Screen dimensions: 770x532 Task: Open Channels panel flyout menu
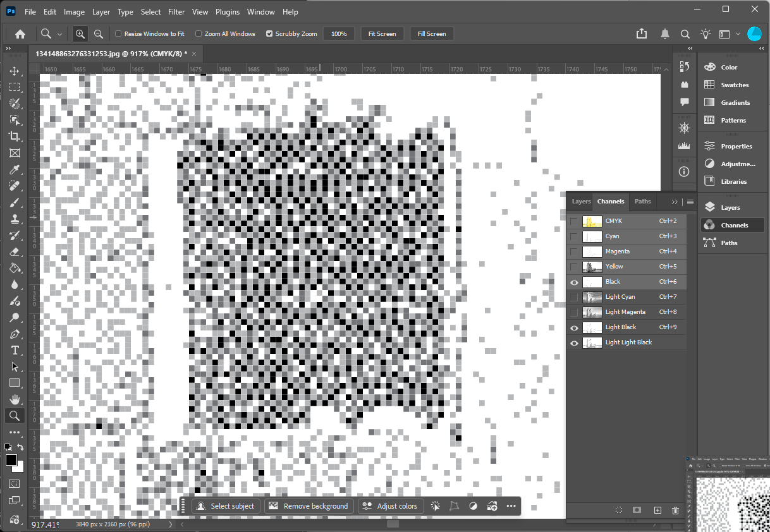pyautogui.click(x=690, y=202)
